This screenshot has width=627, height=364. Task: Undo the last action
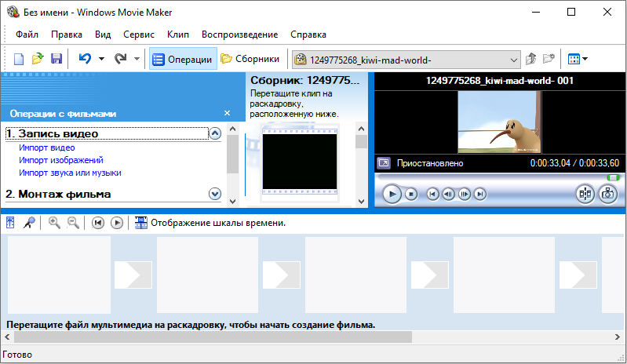point(85,59)
